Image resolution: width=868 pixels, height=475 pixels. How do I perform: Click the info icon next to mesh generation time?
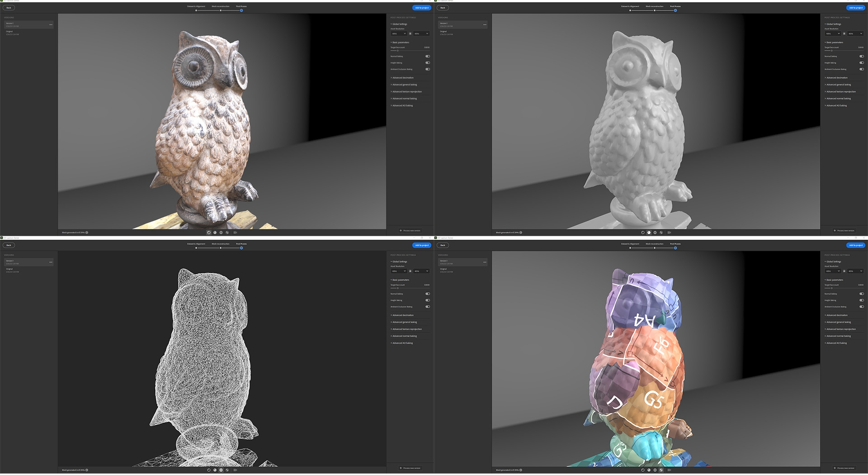tap(87, 232)
